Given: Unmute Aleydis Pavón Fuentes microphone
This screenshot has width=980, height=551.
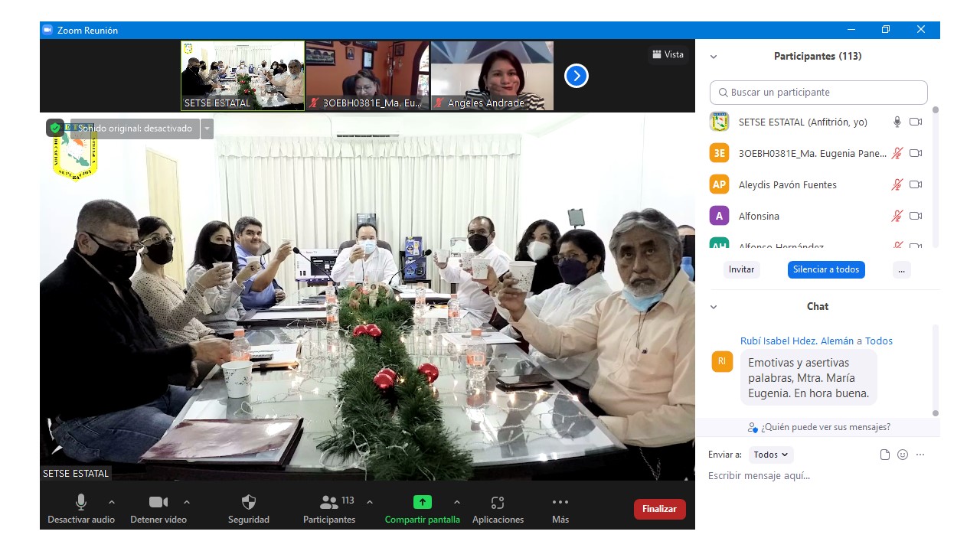Looking at the screenshot, I should click(897, 184).
